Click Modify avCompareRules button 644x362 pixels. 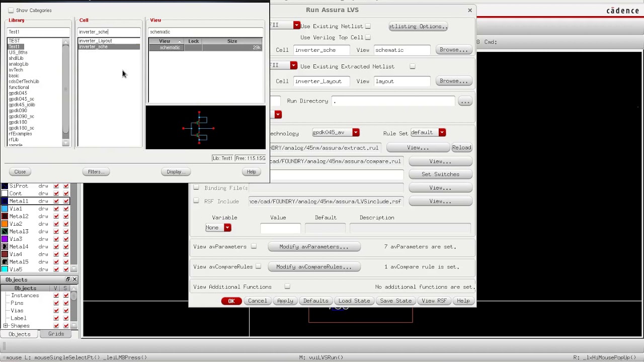coord(314,267)
